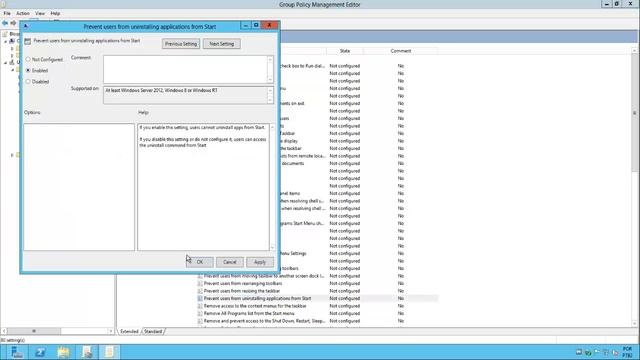Open the File menu
Screen dimensions: 640x360
tap(7, 13)
